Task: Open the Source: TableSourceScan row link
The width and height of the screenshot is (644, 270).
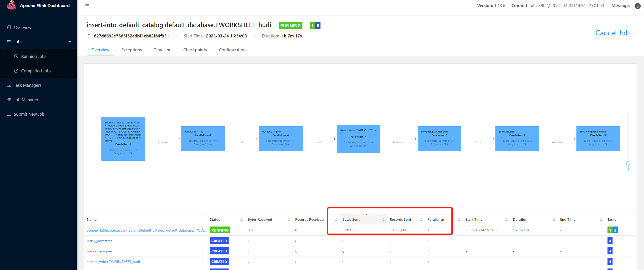Action: click(x=146, y=230)
